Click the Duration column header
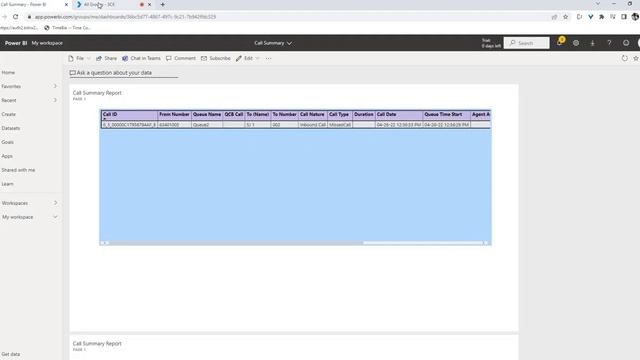Image resolution: width=640 pixels, height=360 pixels. (364, 115)
